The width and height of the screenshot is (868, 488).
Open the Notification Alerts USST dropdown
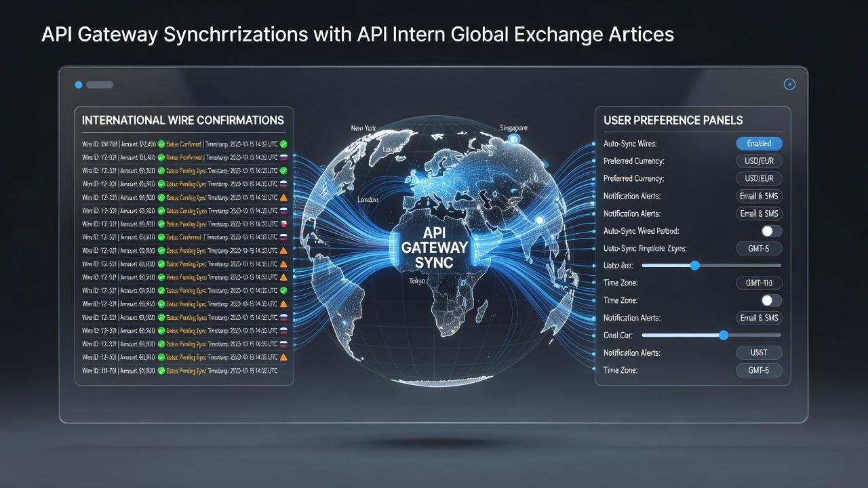pyautogui.click(x=759, y=352)
